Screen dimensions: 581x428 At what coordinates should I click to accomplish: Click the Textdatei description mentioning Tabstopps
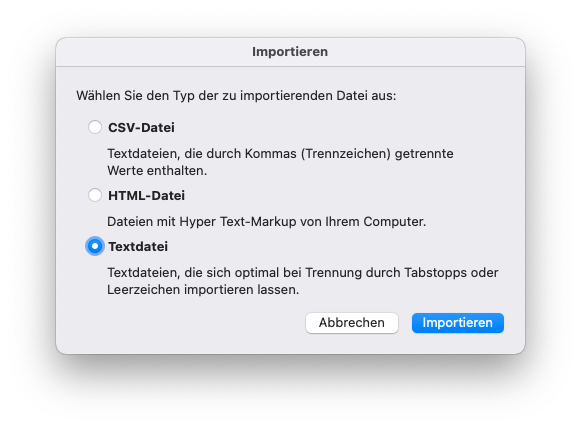tap(303, 273)
